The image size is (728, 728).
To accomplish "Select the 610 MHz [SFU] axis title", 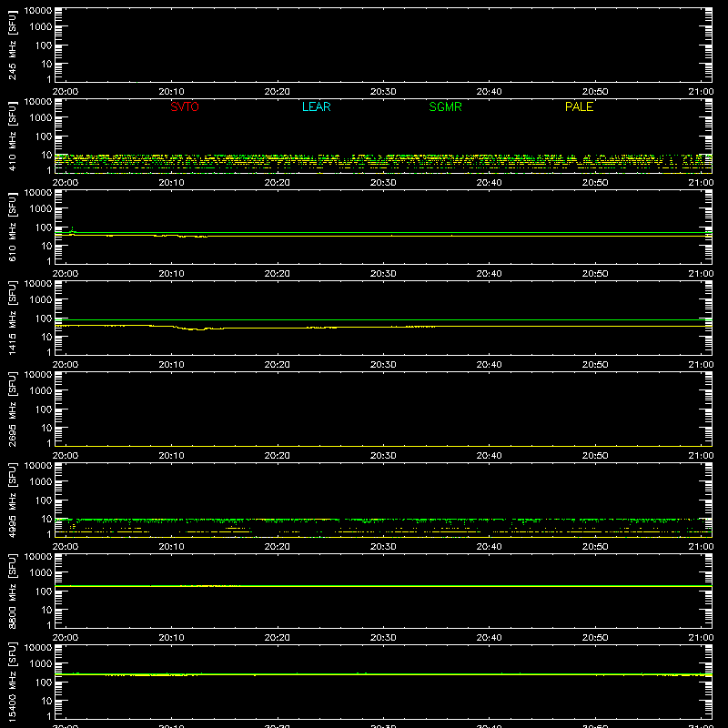I will click(x=12, y=227).
